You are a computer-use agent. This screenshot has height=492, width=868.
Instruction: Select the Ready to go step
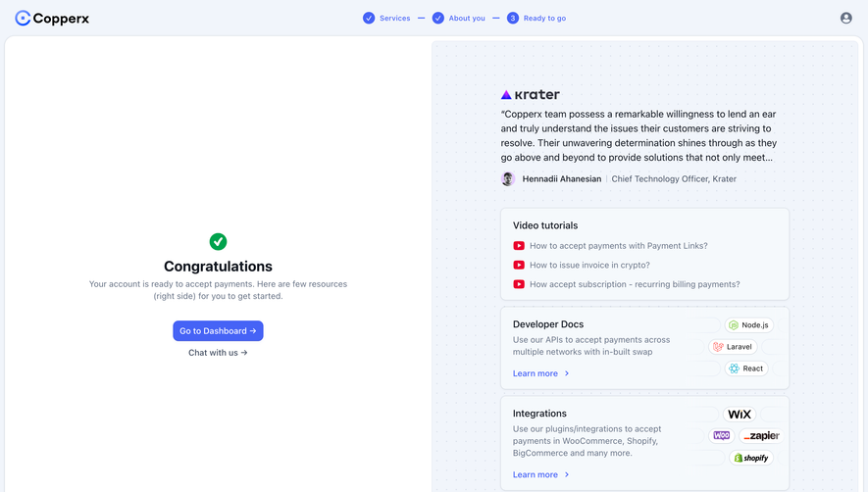point(536,19)
